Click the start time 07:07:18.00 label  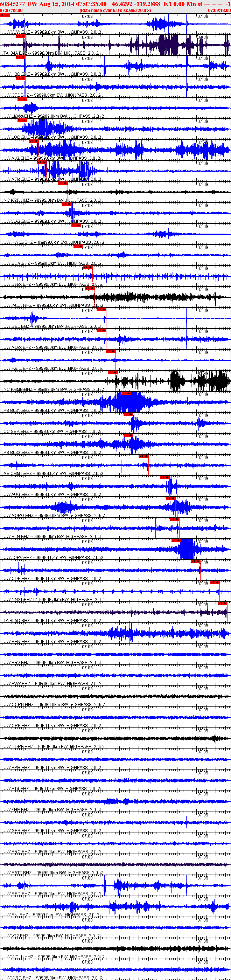click(x=12, y=10)
